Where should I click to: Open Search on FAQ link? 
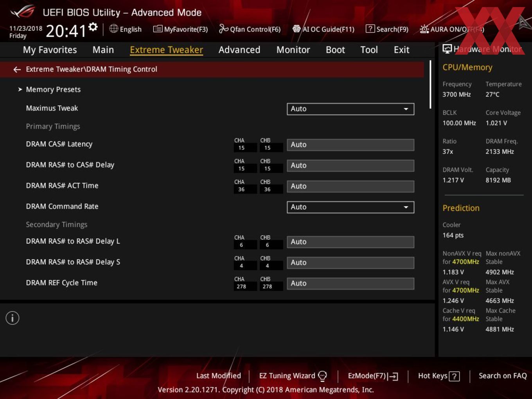pos(503,376)
